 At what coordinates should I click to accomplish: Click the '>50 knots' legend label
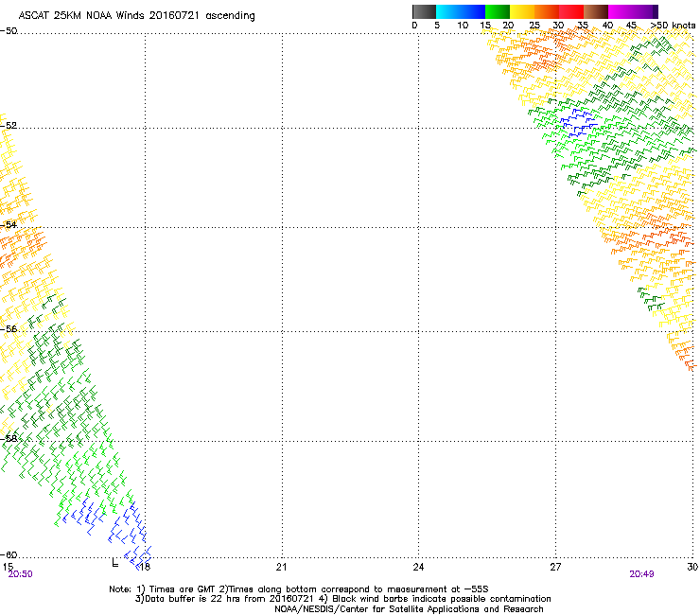[673, 26]
